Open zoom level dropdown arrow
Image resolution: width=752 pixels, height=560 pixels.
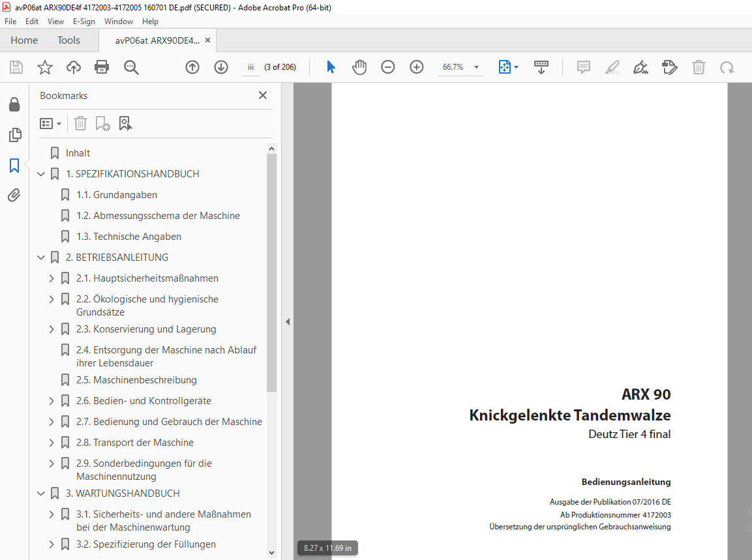coord(476,67)
